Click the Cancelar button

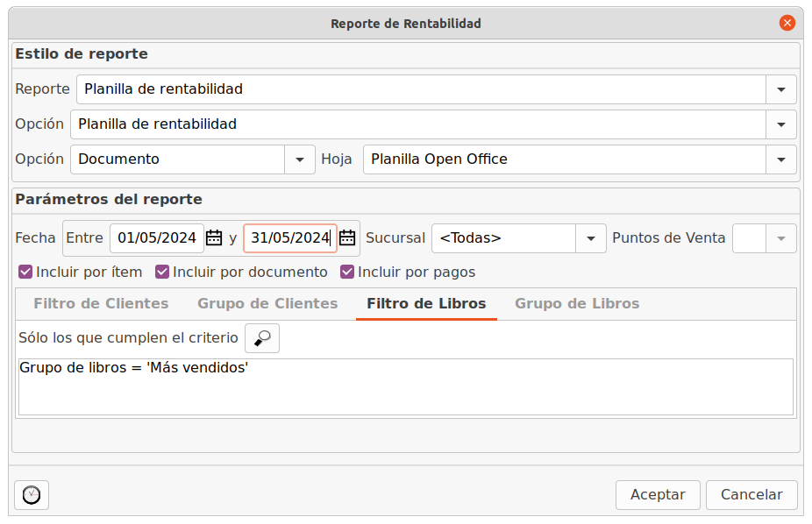click(751, 495)
